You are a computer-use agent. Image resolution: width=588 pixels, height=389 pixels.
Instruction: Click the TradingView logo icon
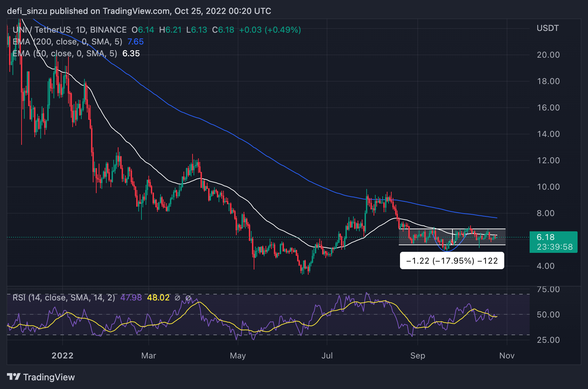14,377
